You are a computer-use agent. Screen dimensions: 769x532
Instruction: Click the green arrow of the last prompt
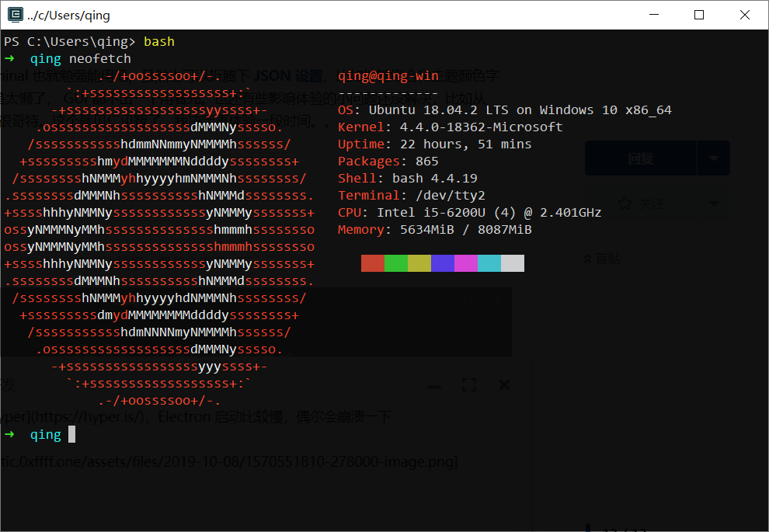9,434
